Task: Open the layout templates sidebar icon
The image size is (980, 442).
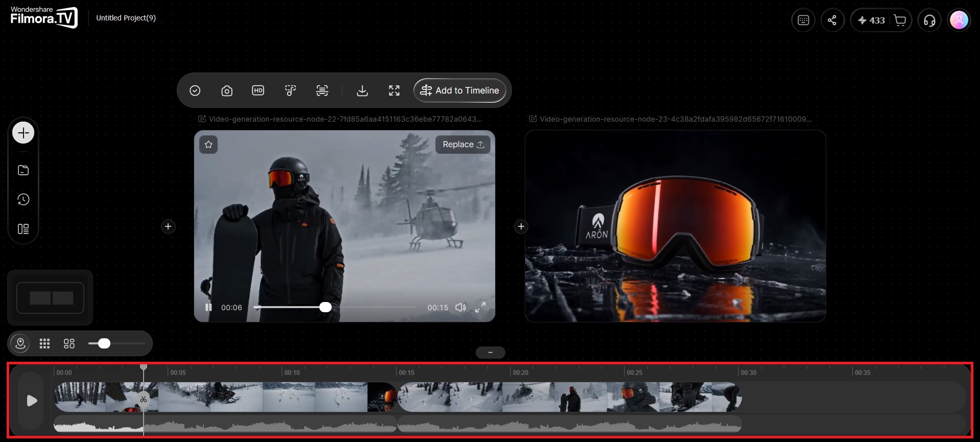Action: tap(24, 229)
